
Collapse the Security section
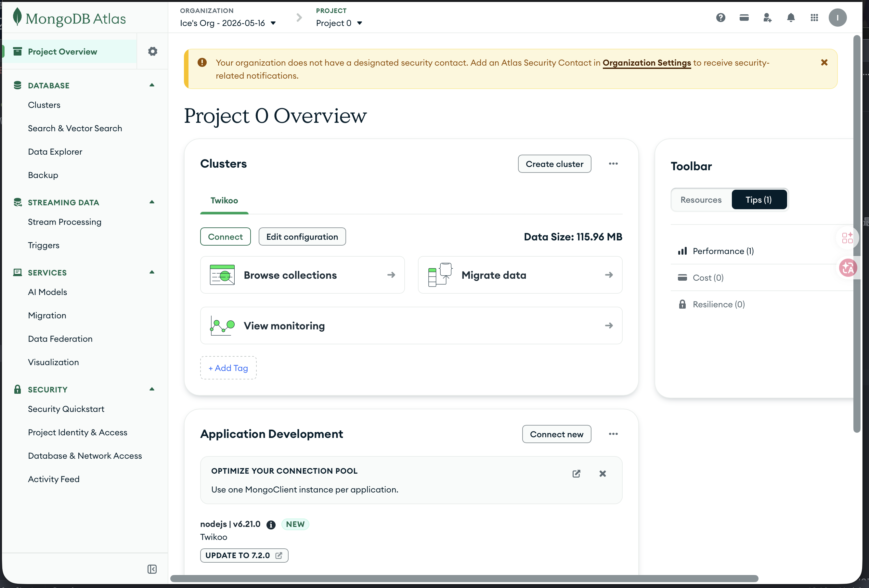[x=152, y=390]
